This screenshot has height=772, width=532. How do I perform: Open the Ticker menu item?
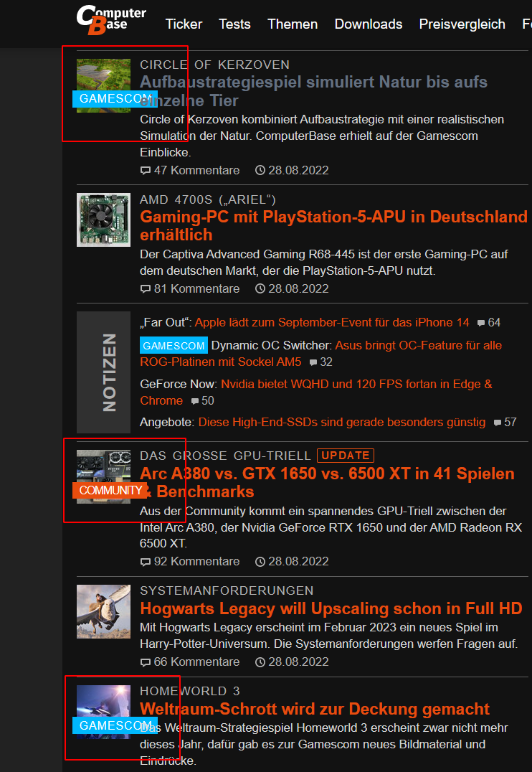point(184,24)
